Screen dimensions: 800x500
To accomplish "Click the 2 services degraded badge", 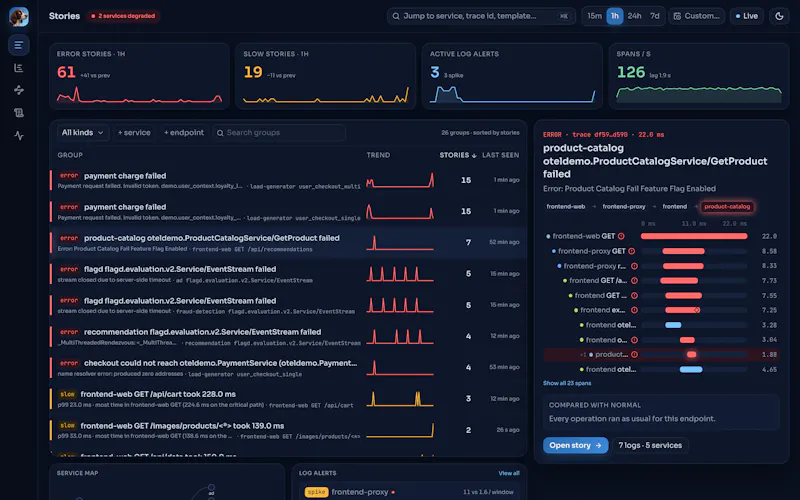I will click(123, 16).
